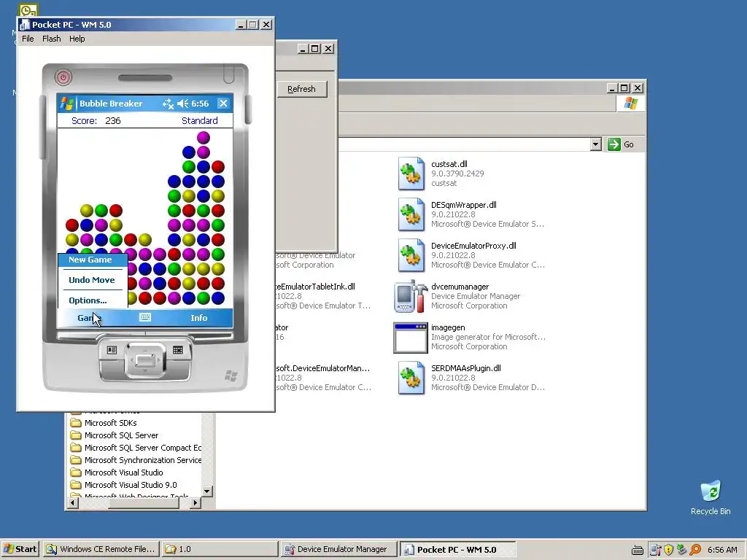
Task: Select Microsoft SQL Server Compact folder
Action: coord(136,448)
